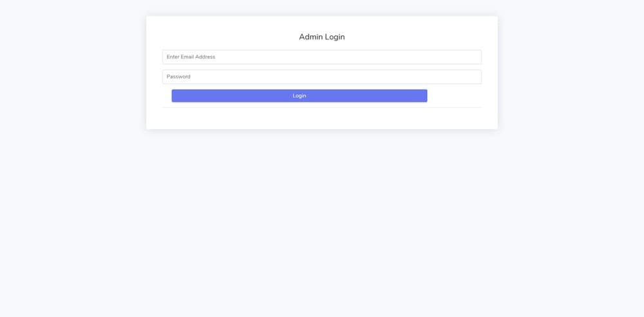644x317 pixels.
Task: Click the Admin Login heading
Action: [x=321, y=37]
